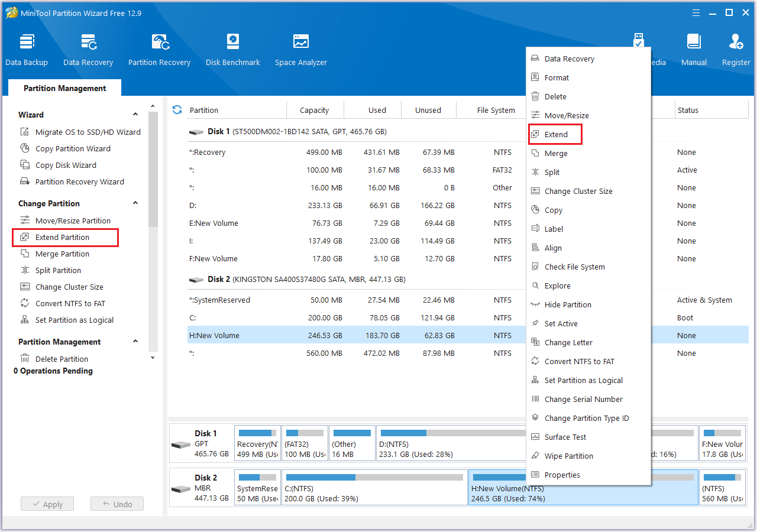Click the sidebar scroll down arrow
This screenshot has width=757, height=532.
[x=153, y=358]
